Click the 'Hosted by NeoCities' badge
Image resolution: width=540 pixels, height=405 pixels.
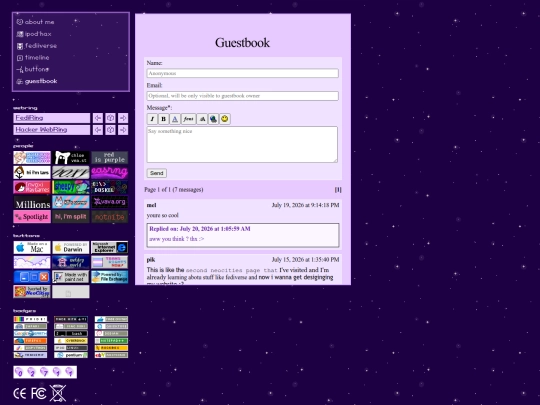(32, 292)
